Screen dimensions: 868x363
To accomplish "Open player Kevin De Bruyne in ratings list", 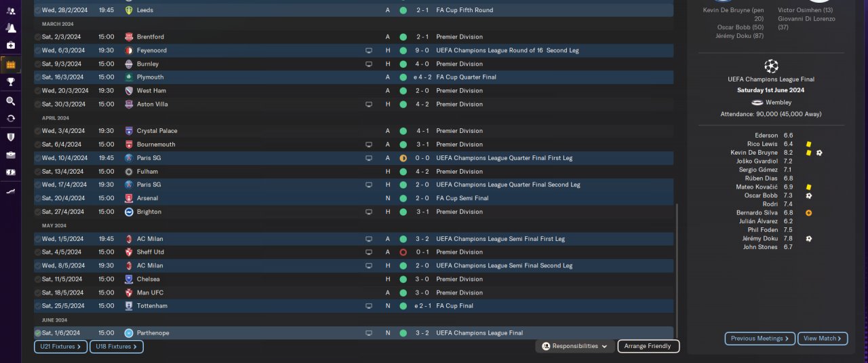I will coord(755,153).
